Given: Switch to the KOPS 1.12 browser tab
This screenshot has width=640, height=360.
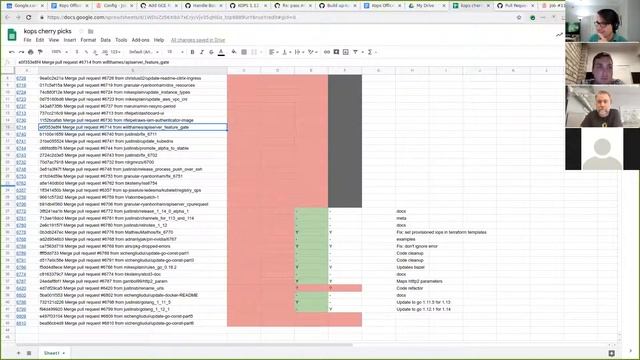Looking at the screenshot, I should click(x=247, y=6).
